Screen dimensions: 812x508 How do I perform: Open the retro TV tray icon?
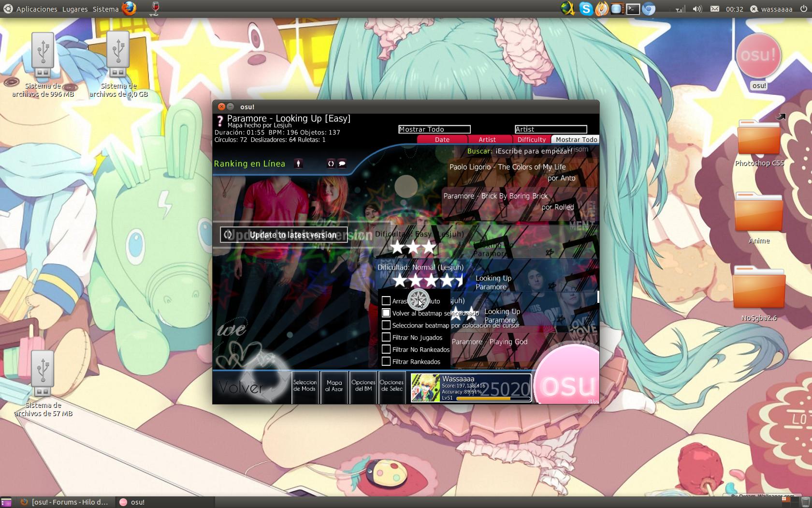tap(617, 9)
